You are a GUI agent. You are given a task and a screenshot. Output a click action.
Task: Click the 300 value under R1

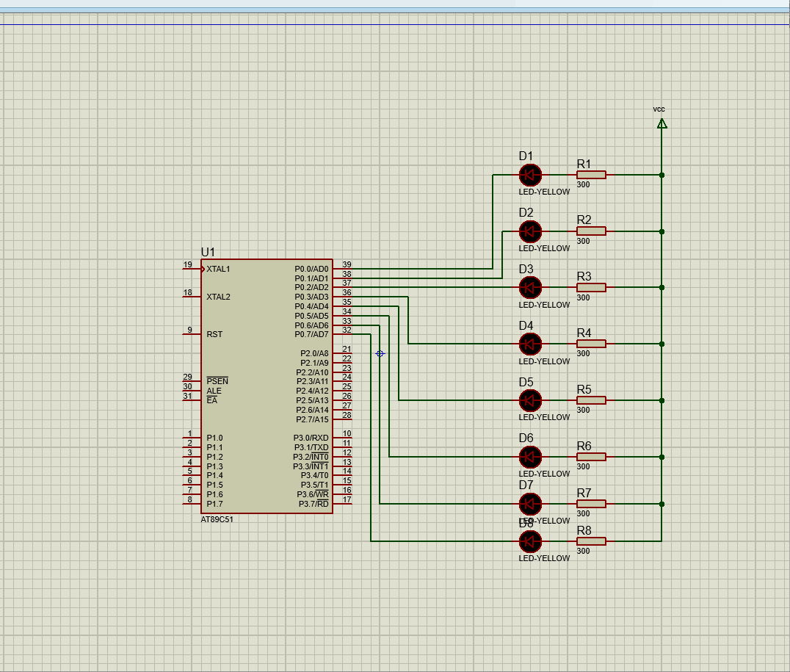click(x=584, y=185)
